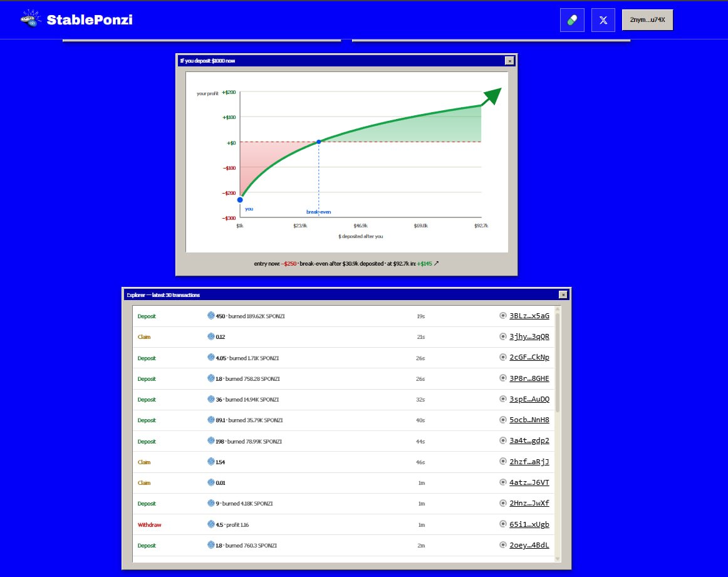Open address link 65i1…xUgb
This screenshot has width=728, height=577.
(x=529, y=524)
